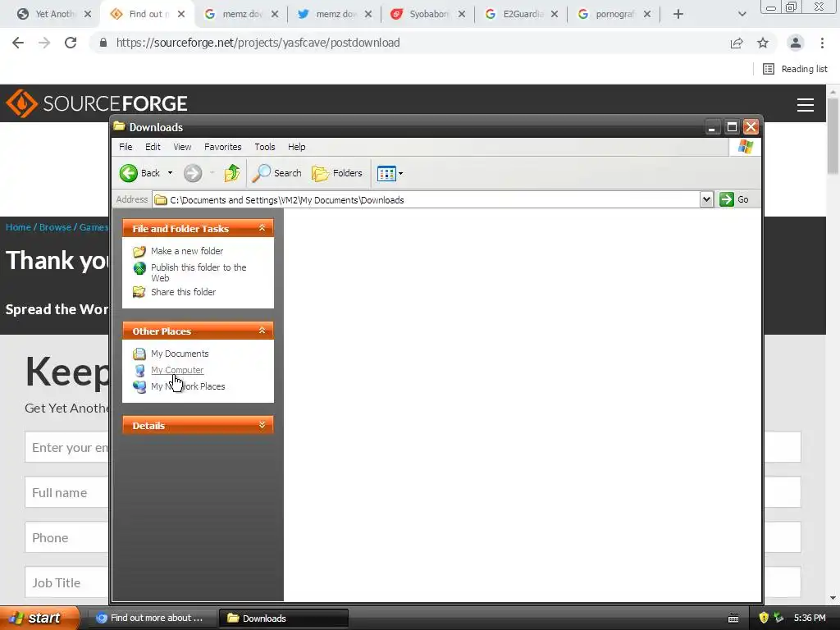Open the Back button history dropdown

pos(170,173)
